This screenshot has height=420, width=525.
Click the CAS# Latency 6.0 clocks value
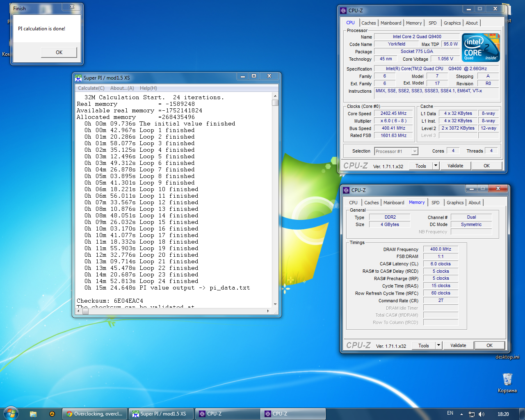pyautogui.click(x=441, y=264)
